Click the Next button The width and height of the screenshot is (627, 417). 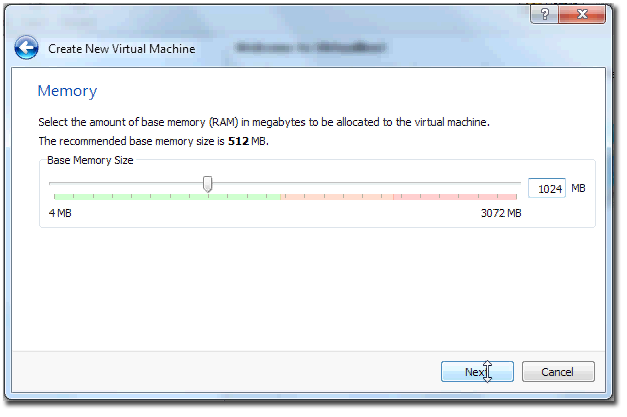(x=477, y=372)
